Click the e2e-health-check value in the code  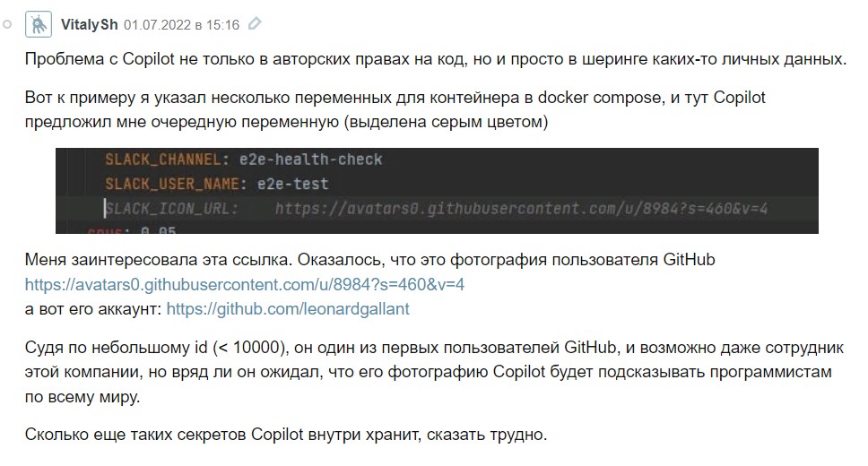[x=308, y=160]
